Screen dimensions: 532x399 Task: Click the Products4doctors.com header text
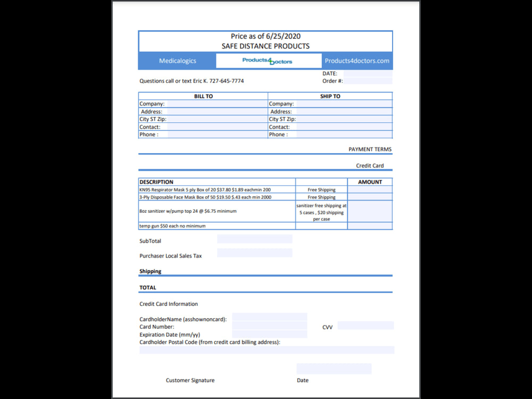pyautogui.click(x=357, y=61)
